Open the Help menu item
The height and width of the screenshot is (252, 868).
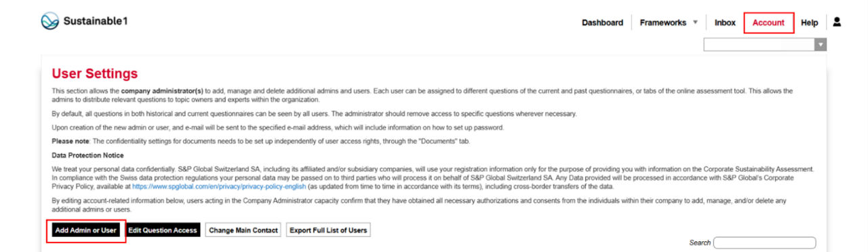click(x=809, y=22)
